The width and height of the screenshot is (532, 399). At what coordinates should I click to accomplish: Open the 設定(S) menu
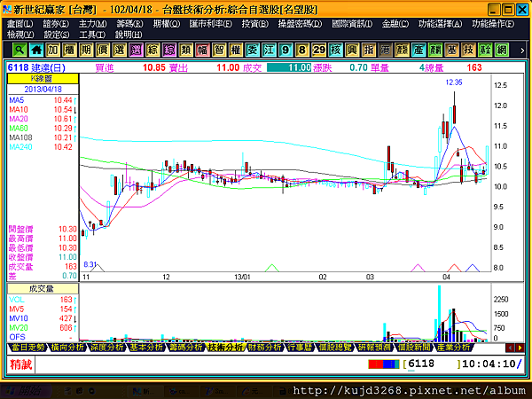(57, 35)
